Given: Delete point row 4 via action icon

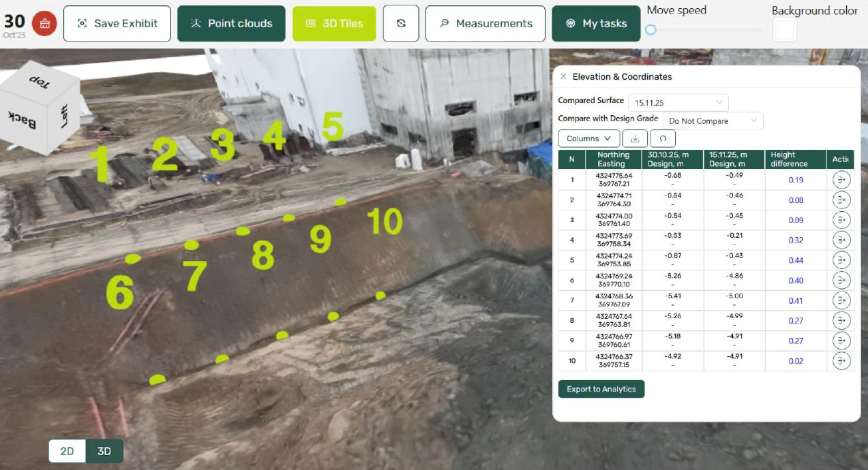Looking at the screenshot, I should (x=842, y=240).
